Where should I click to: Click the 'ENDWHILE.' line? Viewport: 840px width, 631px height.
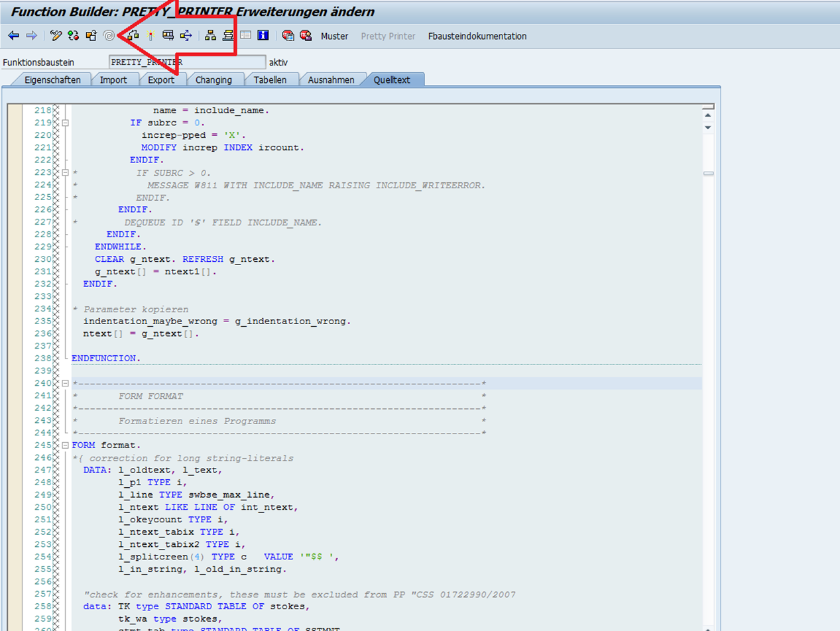tap(121, 247)
